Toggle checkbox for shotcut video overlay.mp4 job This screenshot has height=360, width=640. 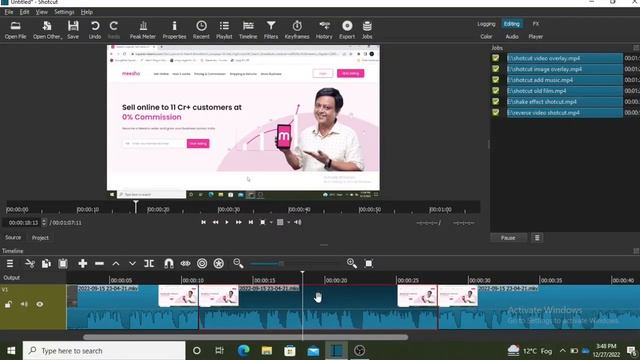point(496,58)
